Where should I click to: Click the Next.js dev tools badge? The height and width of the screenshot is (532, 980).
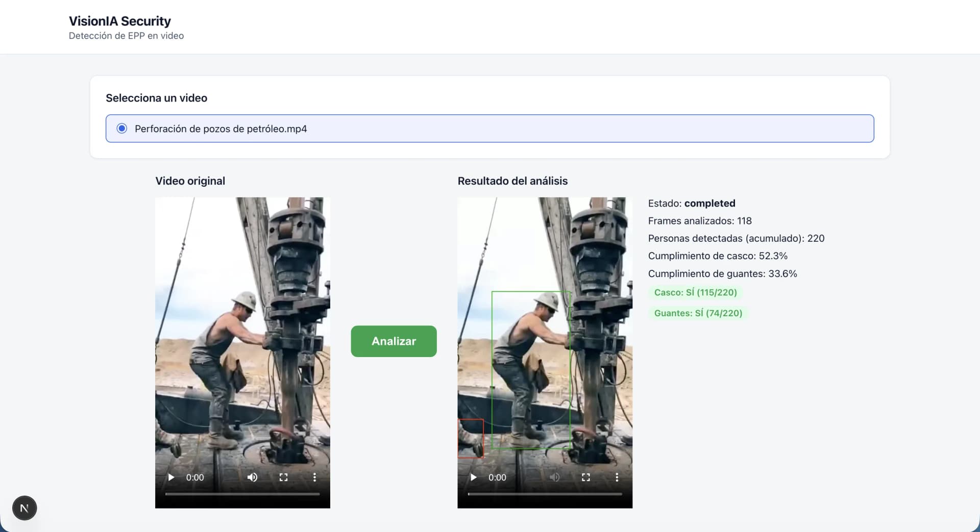click(24, 508)
